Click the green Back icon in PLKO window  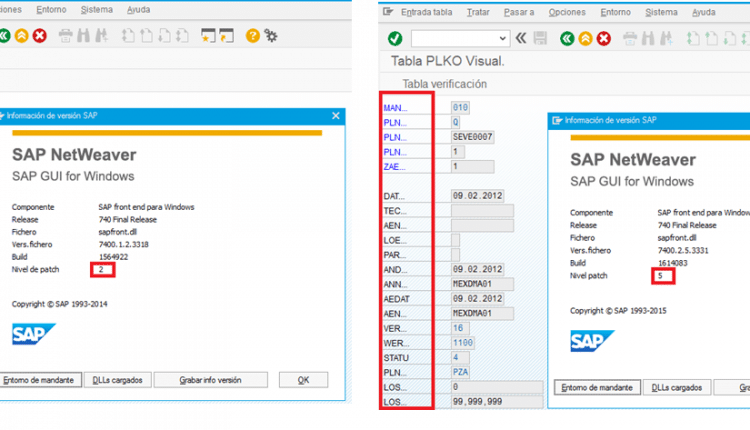567,38
